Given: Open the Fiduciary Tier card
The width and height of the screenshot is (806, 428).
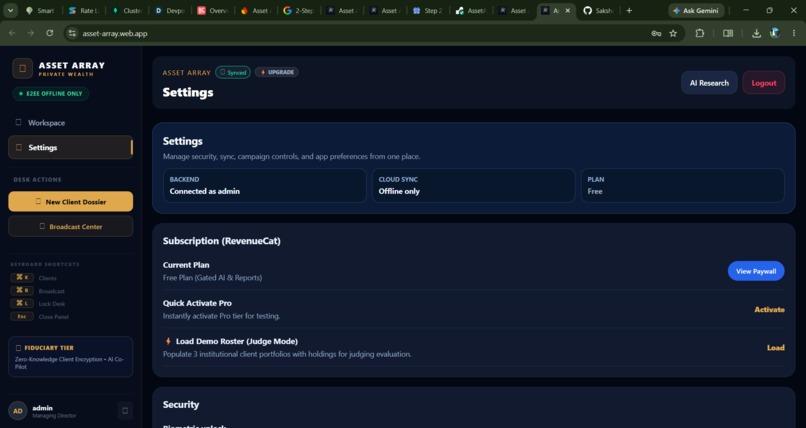Looking at the screenshot, I should tap(70, 357).
